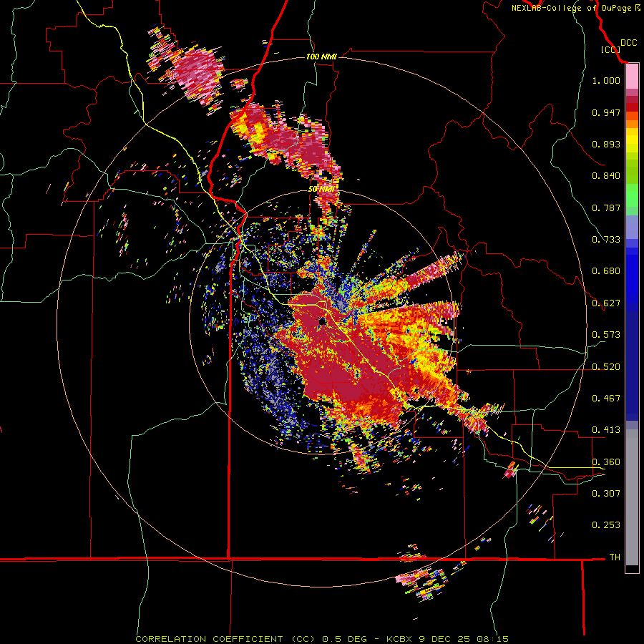This screenshot has height=644, width=644.
Task: Select the 0.253 scale value
Action: coord(606,525)
